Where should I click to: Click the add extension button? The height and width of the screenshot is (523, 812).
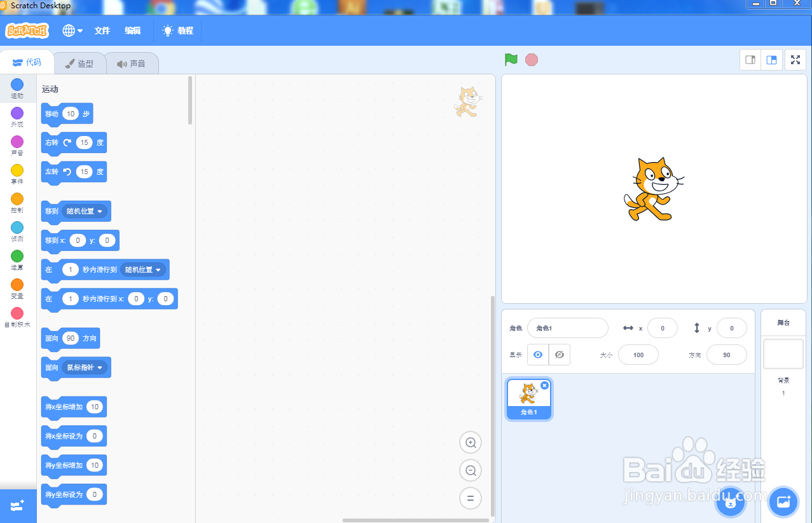17,506
